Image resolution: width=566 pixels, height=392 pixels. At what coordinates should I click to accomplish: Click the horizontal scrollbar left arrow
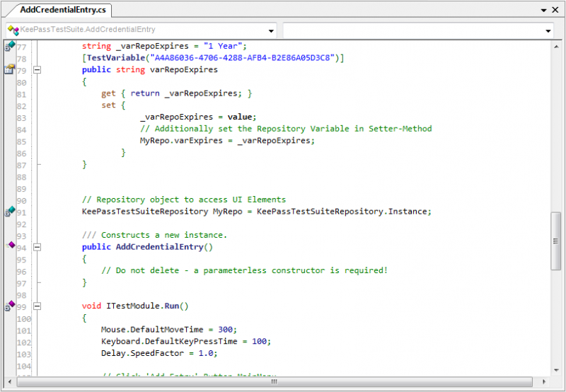coord(23,381)
